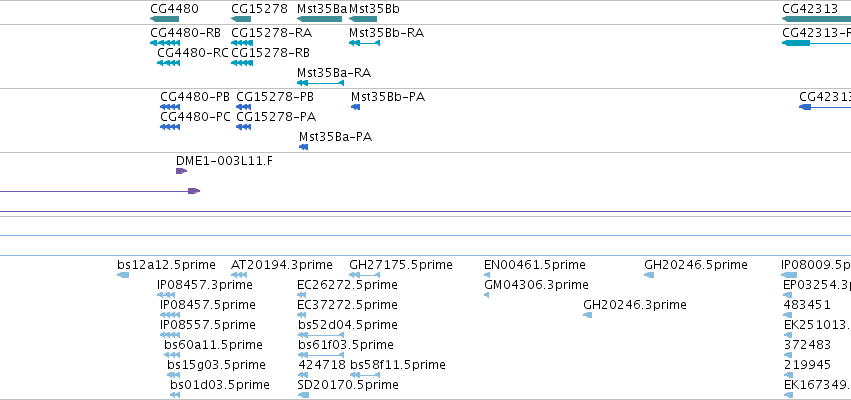Open the GH20246.3prime label

coord(634,304)
